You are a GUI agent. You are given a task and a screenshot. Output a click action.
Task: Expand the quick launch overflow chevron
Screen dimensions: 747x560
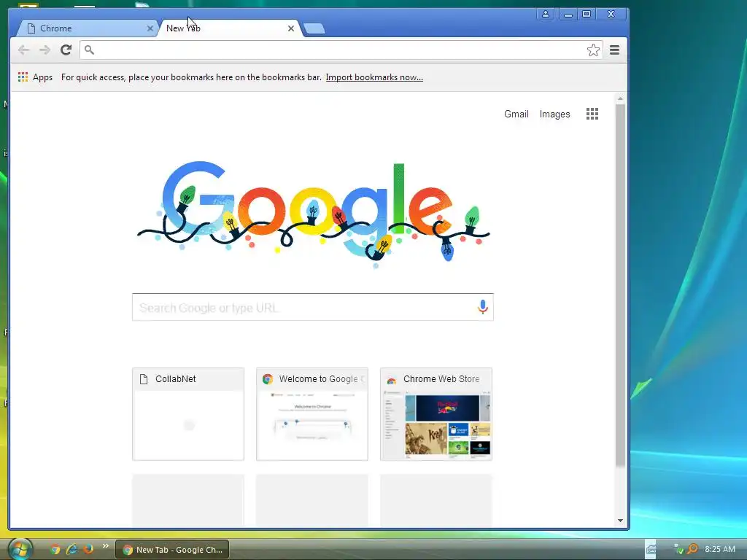coord(105,545)
